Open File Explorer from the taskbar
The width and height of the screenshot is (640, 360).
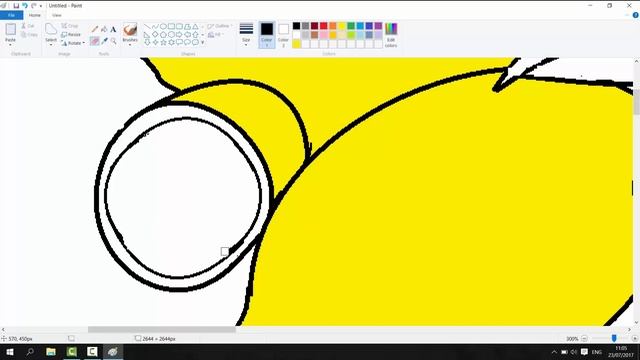[51, 352]
